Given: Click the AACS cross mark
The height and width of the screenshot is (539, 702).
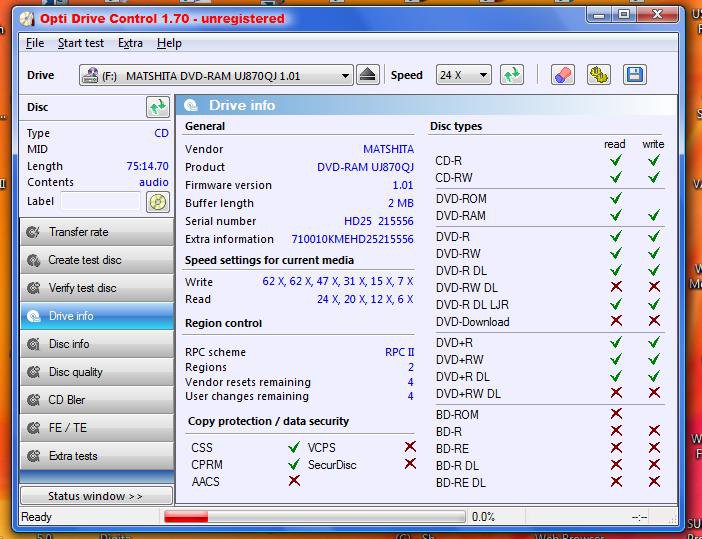Looking at the screenshot, I should 294,481.
